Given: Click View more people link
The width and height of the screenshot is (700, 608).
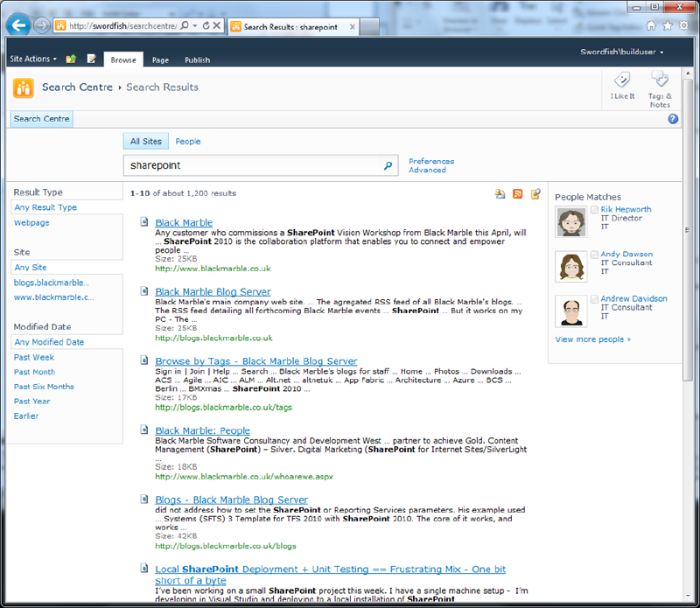Looking at the screenshot, I should [x=593, y=339].
